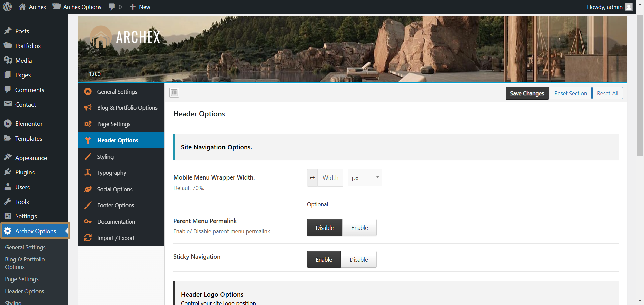
Task: Click the expand all sections icon
Action: pyautogui.click(x=174, y=93)
